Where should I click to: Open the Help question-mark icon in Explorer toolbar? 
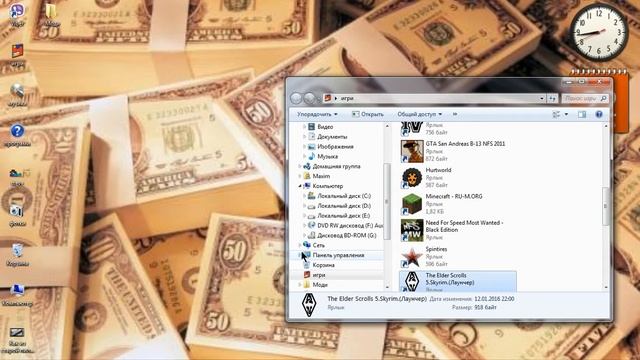click(599, 114)
